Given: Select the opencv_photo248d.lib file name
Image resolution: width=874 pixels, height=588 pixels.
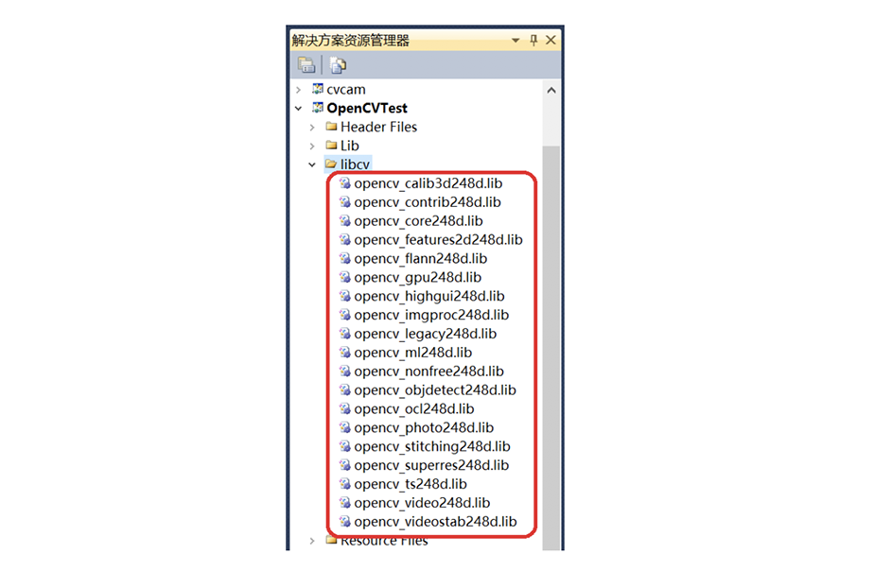Looking at the screenshot, I should (424, 428).
